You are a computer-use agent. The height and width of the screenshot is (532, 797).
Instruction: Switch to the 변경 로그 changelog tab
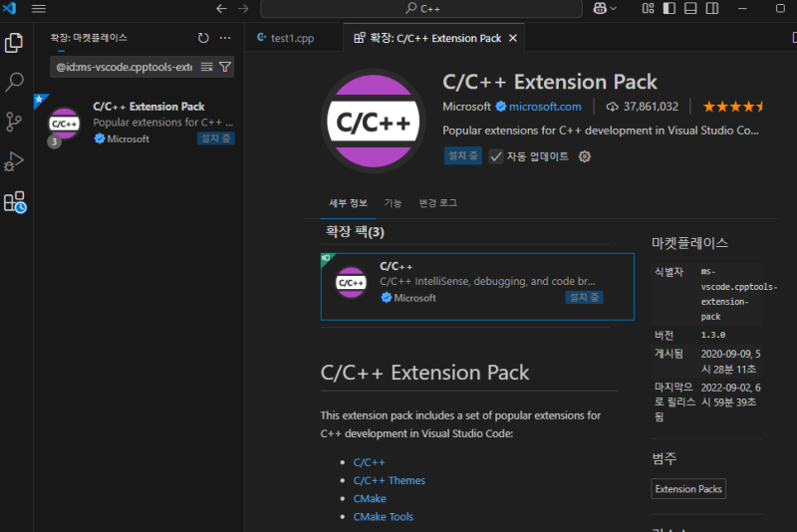438,203
